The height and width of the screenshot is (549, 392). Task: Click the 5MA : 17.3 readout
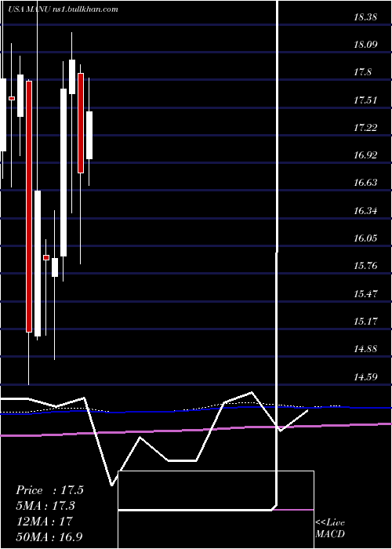click(45, 506)
